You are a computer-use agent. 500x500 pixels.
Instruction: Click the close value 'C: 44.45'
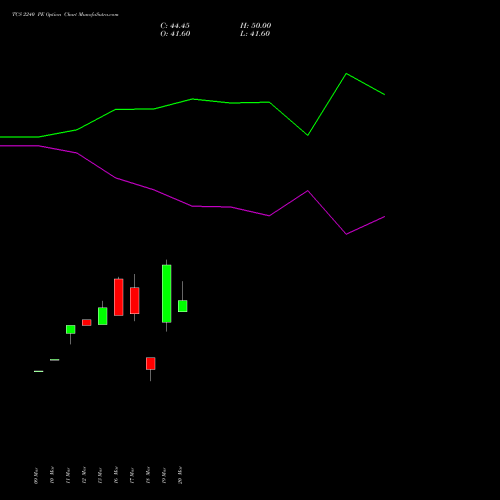click(175, 26)
